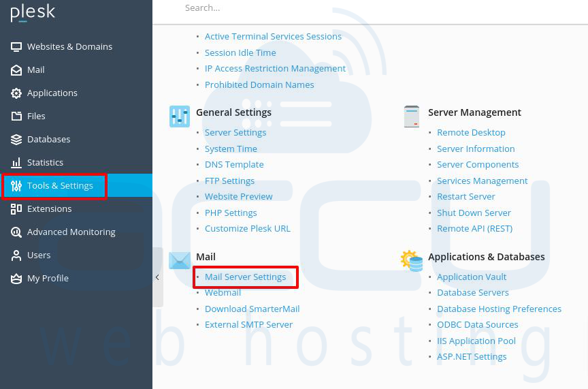This screenshot has height=389, width=588.
Task: Click the Databases stack icon
Action: 16,140
